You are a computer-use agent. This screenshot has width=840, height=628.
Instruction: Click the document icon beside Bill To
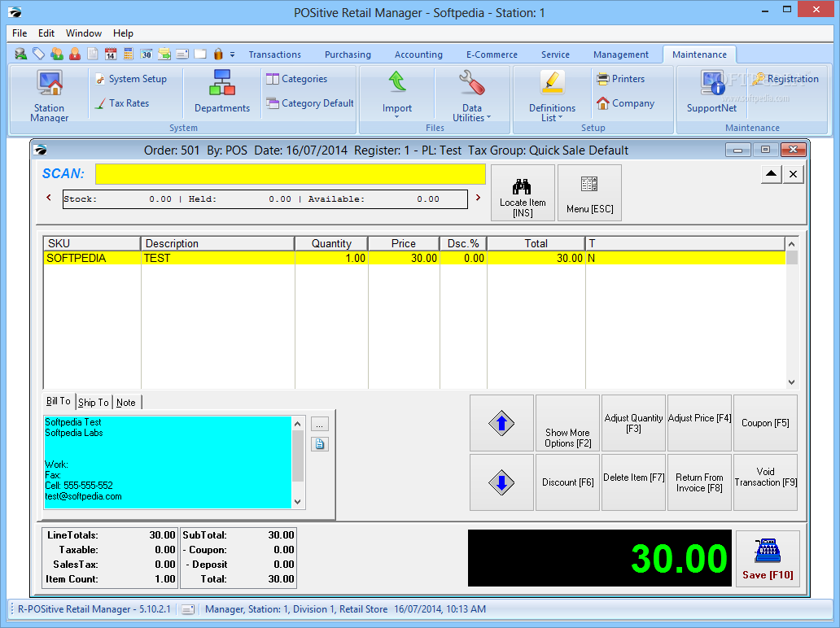click(319, 444)
